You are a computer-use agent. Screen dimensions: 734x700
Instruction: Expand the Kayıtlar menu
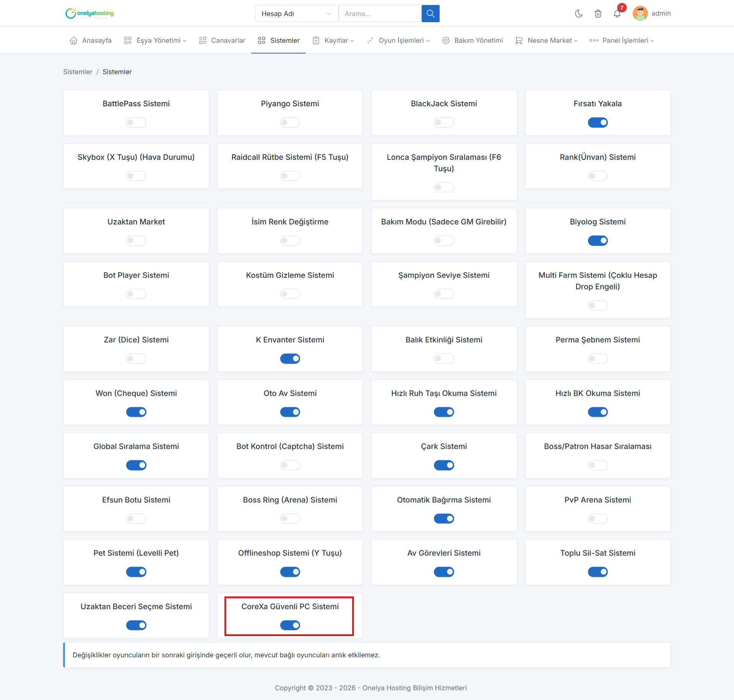(x=333, y=41)
